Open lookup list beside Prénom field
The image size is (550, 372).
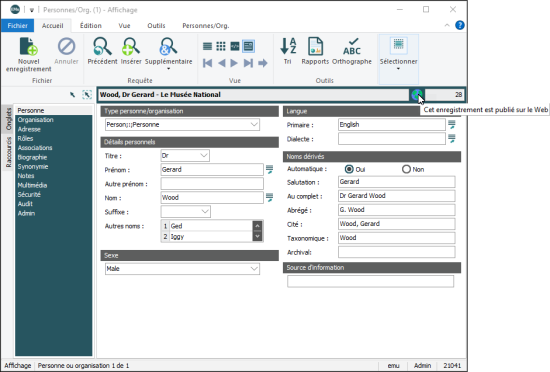tap(269, 170)
